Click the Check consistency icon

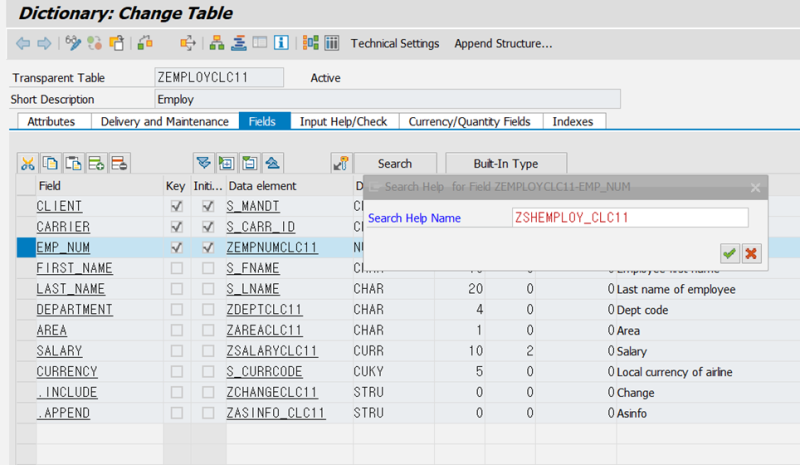(x=145, y=43)
